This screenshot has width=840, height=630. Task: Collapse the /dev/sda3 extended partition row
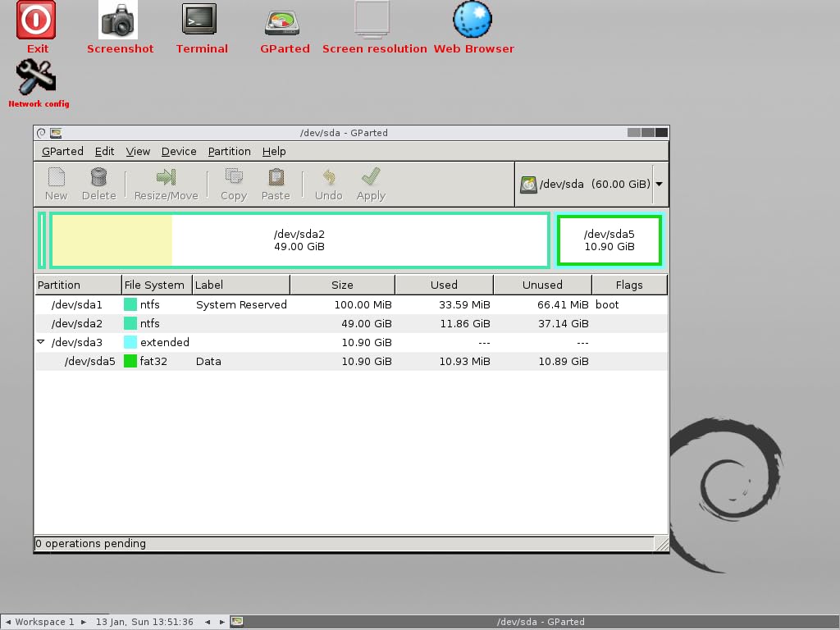click(41, 342)
